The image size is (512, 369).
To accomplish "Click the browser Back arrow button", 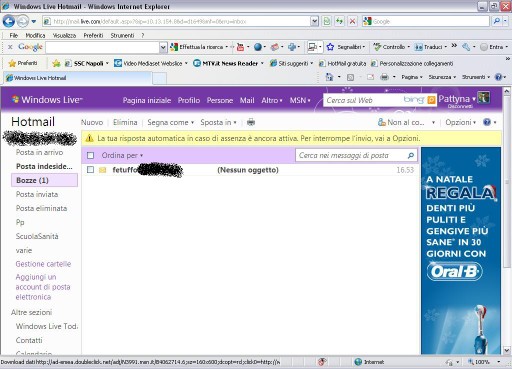I will click(9, 22).
